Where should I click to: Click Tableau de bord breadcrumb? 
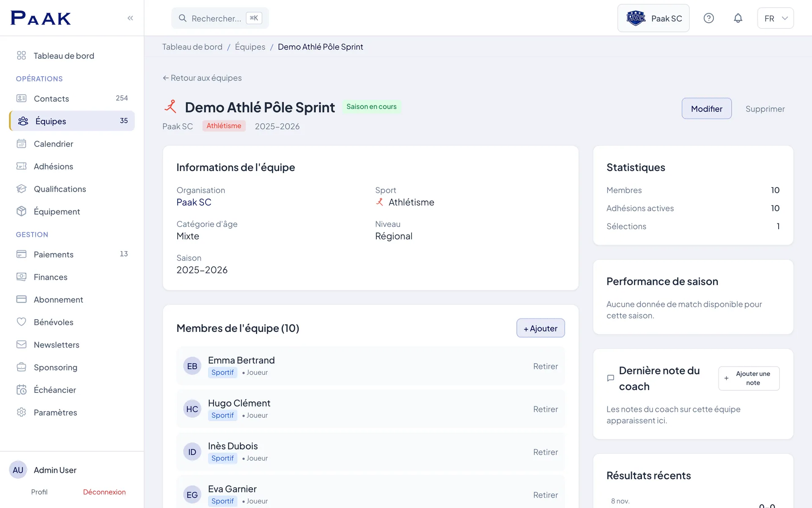(192, 47)
